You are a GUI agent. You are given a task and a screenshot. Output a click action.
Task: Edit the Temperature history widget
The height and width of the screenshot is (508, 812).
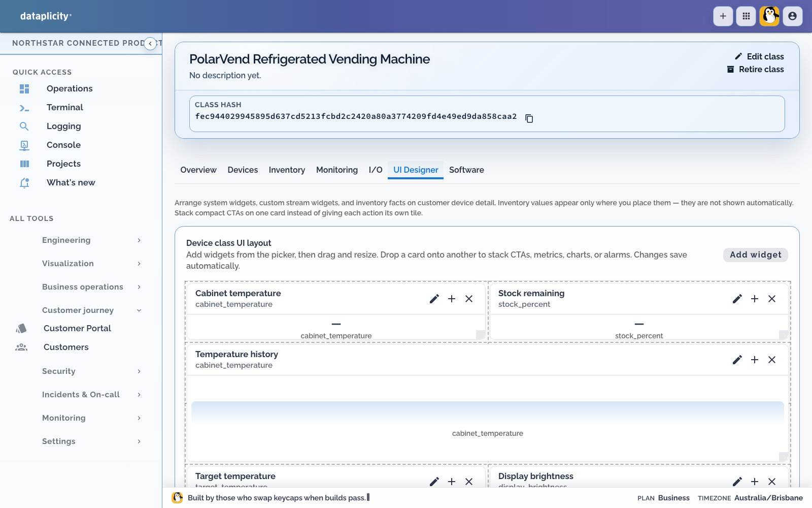click(737, 360)
